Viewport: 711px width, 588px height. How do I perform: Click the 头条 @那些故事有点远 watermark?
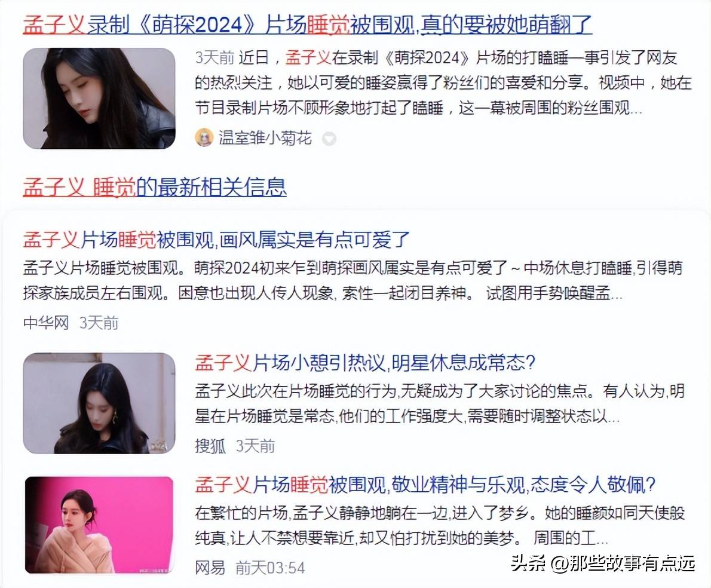coord(603,563)
